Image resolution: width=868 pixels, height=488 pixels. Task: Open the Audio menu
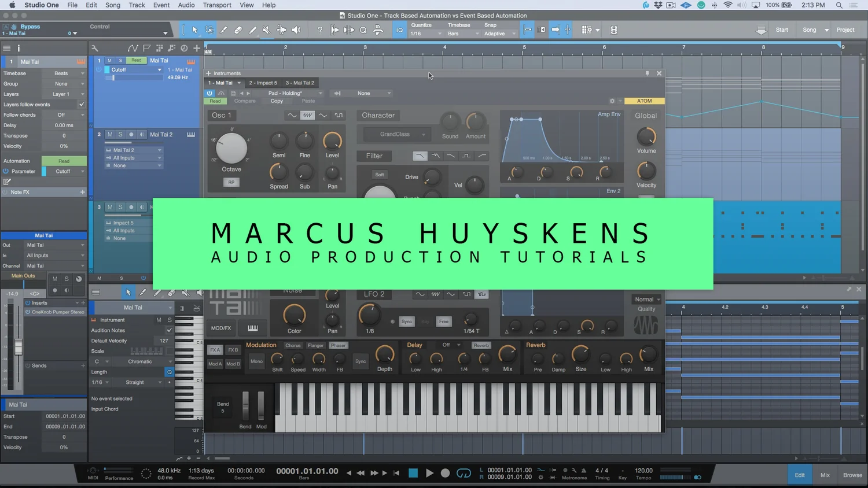(186, 5)
